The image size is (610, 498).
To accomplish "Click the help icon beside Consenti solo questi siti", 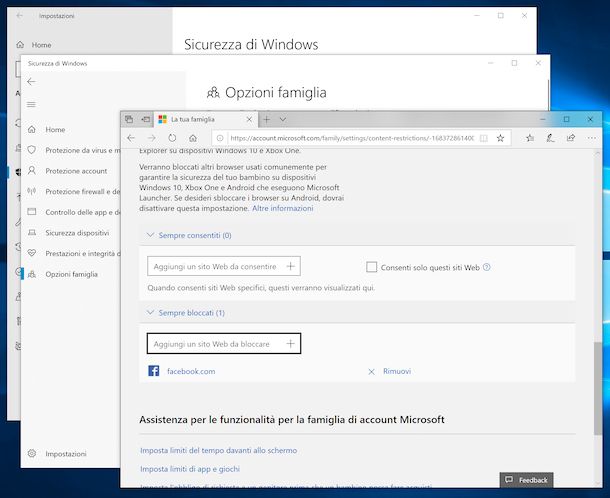I will 487,267.
